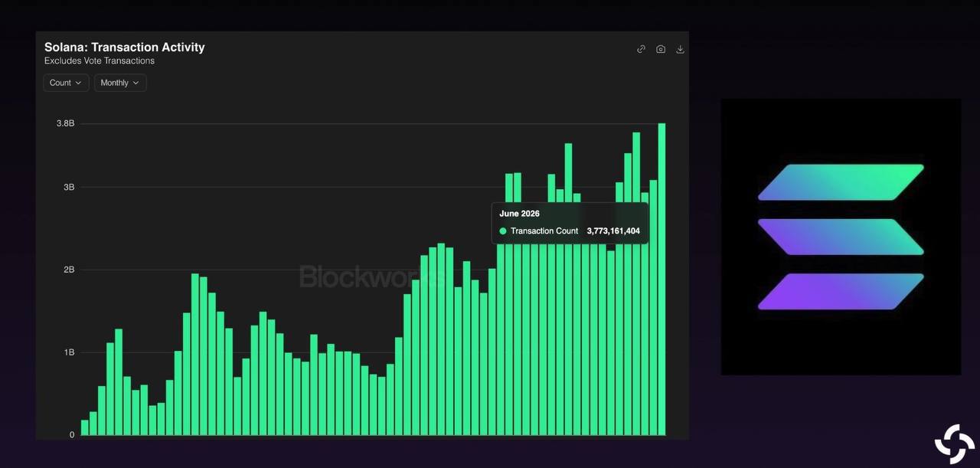Open the Monthly interval dropdown
The image size is (980, 468).
pos(120,83)
